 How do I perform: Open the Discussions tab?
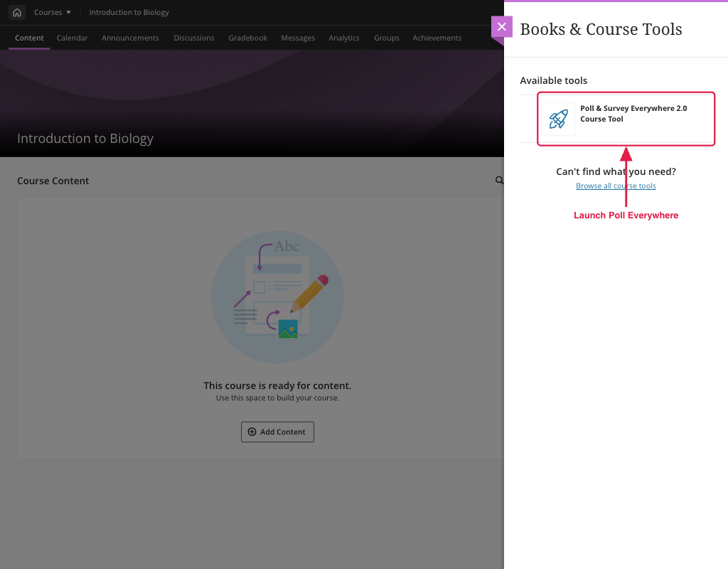pyautogui.click(x=194, y=38)
